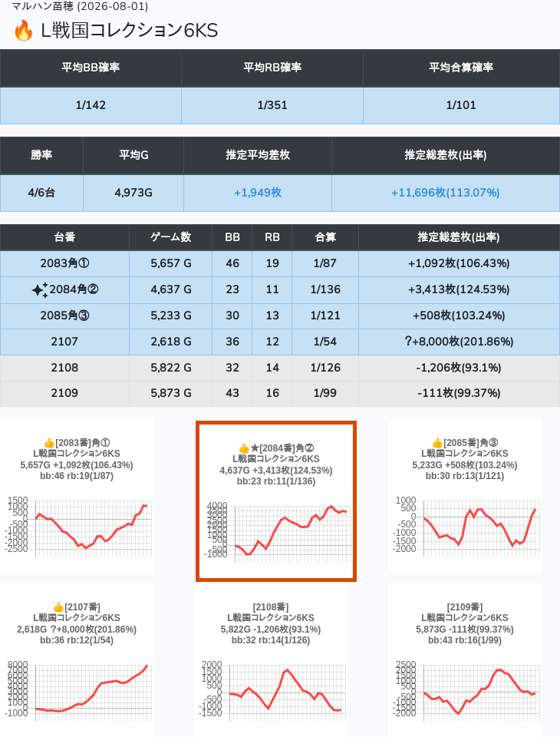Open the 2085番 slump graph
The height and width of the screenshot is (737, 560).
(x=465, y=495)
